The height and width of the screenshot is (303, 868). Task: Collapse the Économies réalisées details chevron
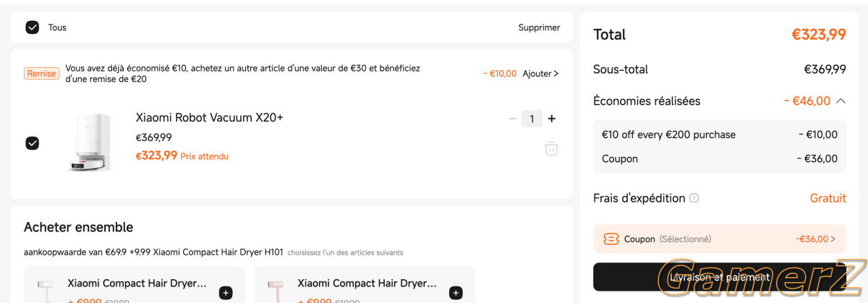point(841,101)
